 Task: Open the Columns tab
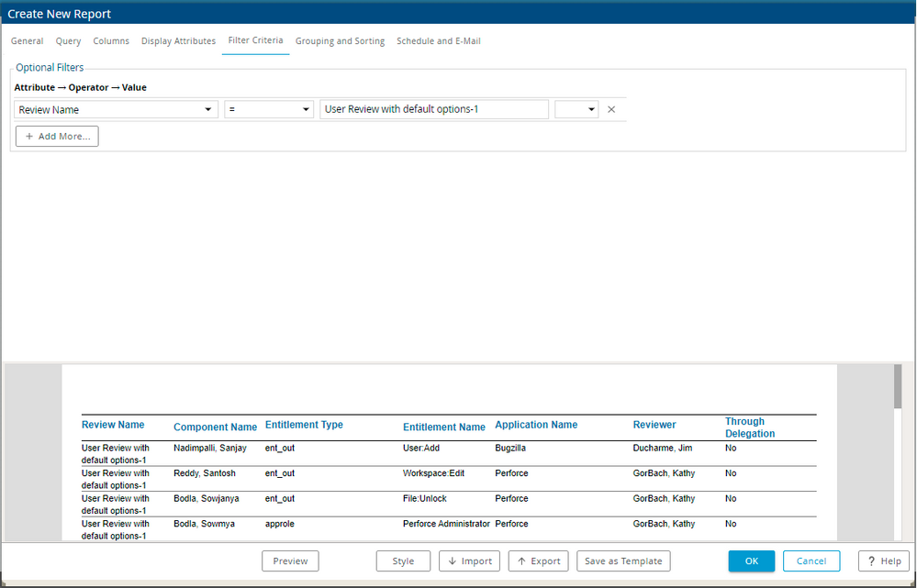point(111,41)
